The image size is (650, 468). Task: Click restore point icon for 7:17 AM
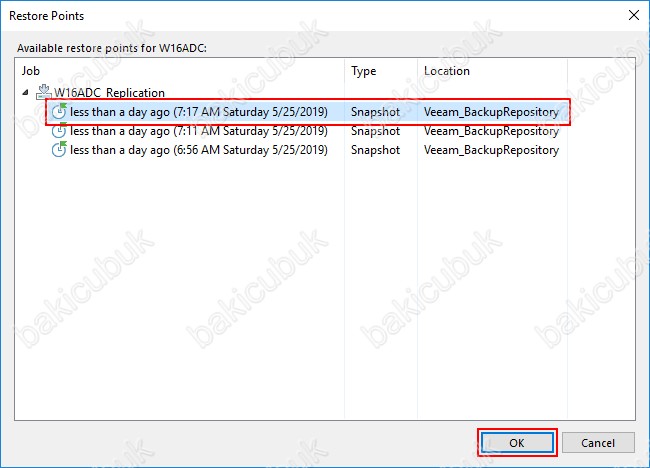pyautogui.click(x=59, y=112)
